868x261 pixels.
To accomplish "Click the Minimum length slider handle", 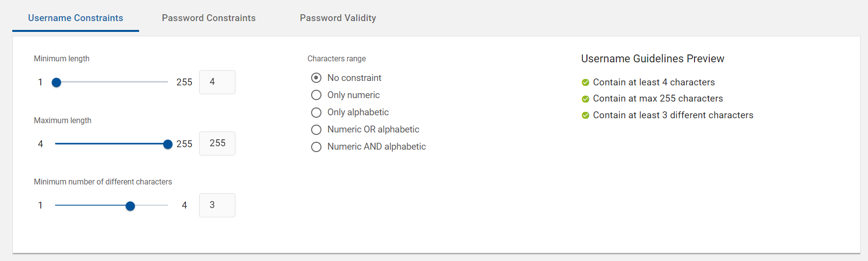I will click(x=57, y=82).
